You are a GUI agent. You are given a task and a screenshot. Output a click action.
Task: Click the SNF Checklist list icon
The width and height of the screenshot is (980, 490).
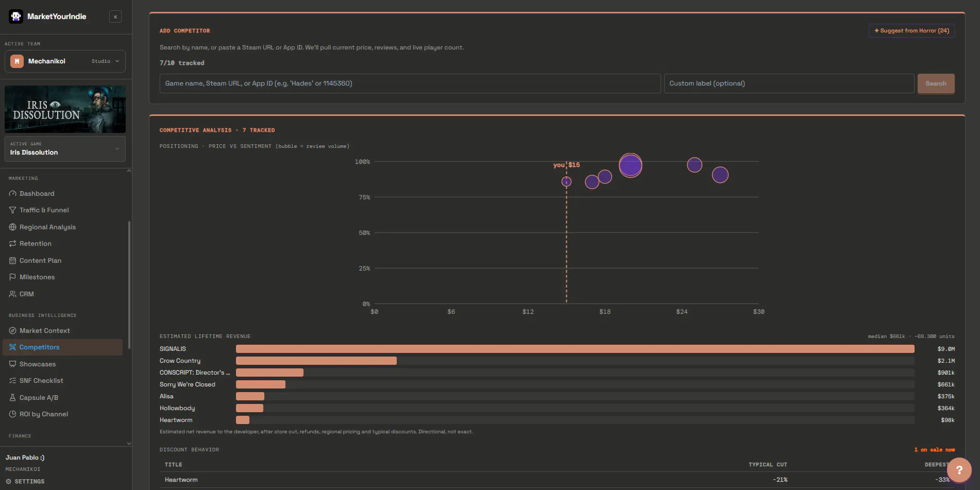coord(13,381)
